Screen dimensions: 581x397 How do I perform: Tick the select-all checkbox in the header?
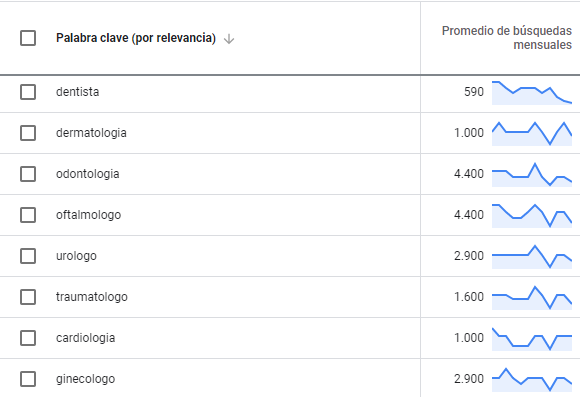pyautogui.click(x=28, y=38)
